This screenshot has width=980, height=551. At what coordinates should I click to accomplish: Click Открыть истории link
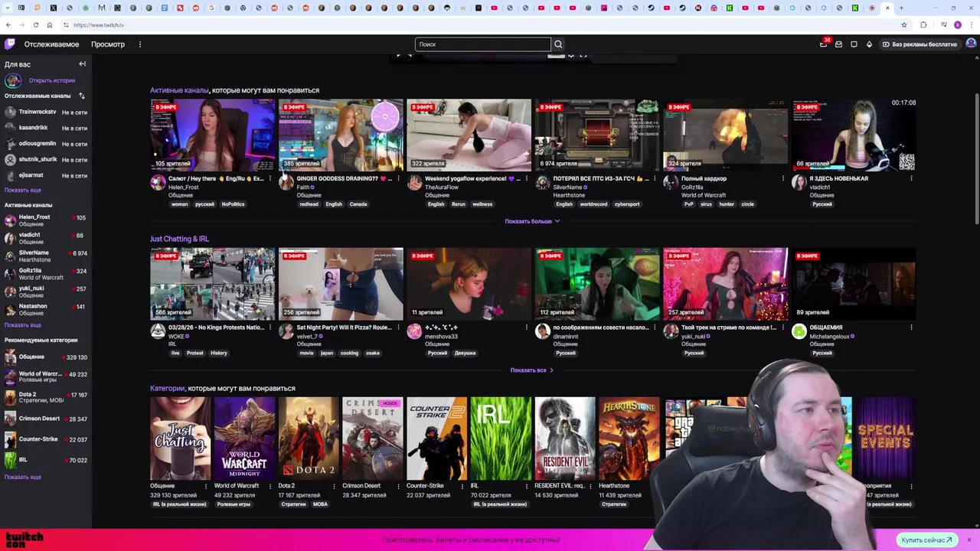pyautogui.click(x=52, y=80)
